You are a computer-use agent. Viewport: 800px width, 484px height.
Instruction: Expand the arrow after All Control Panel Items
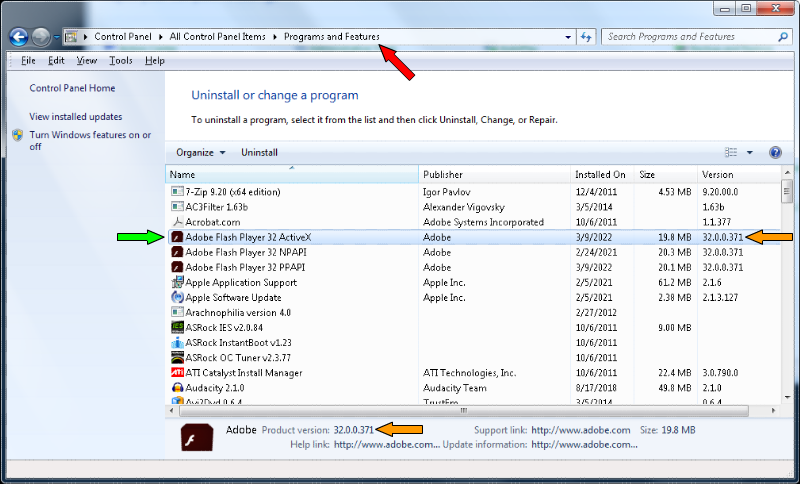point(275,37)
